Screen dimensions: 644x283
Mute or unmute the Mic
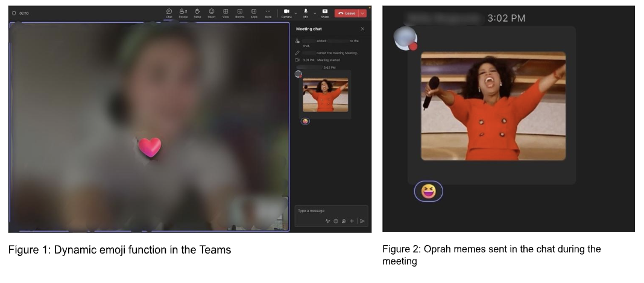306,13
